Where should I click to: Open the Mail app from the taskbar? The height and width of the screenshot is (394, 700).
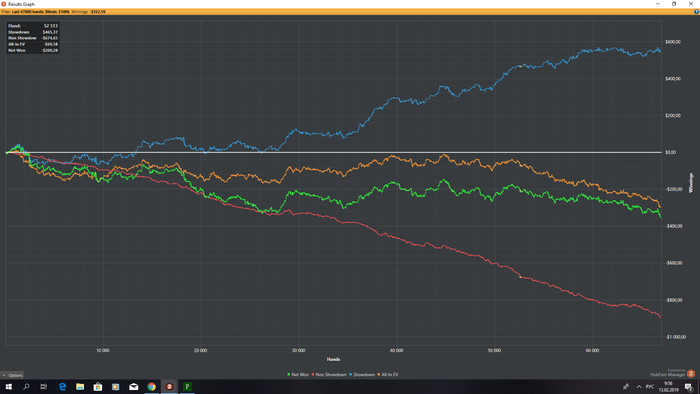(133, 387)
